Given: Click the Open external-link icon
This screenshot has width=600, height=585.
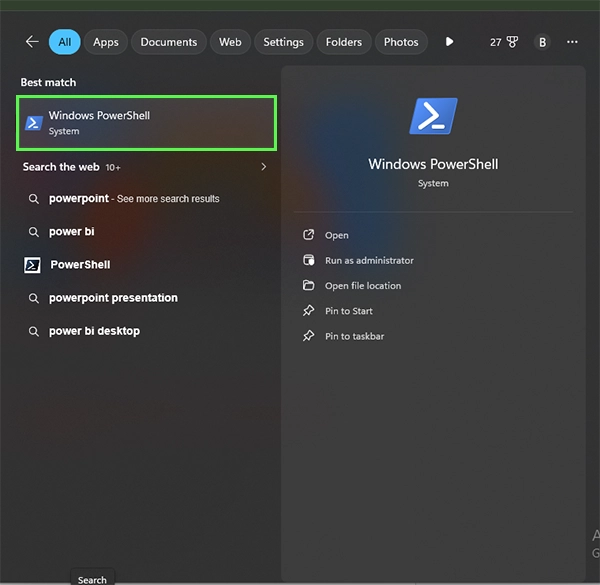Looking at the screenshot, I should tap(308, 235).
